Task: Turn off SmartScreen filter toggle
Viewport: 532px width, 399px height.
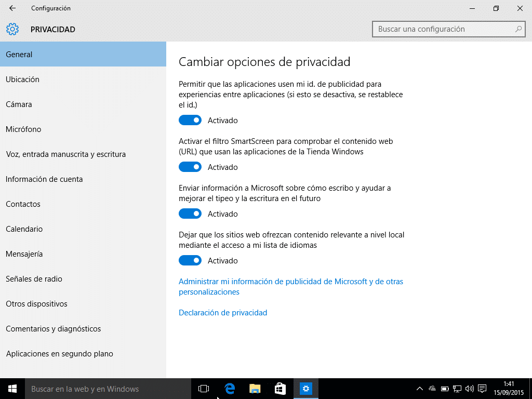Action: [x=190, y=167]
